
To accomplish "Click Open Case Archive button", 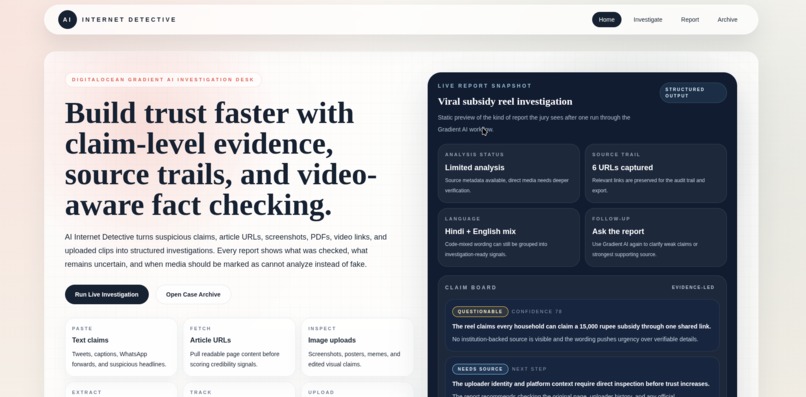I will (193, 295).
